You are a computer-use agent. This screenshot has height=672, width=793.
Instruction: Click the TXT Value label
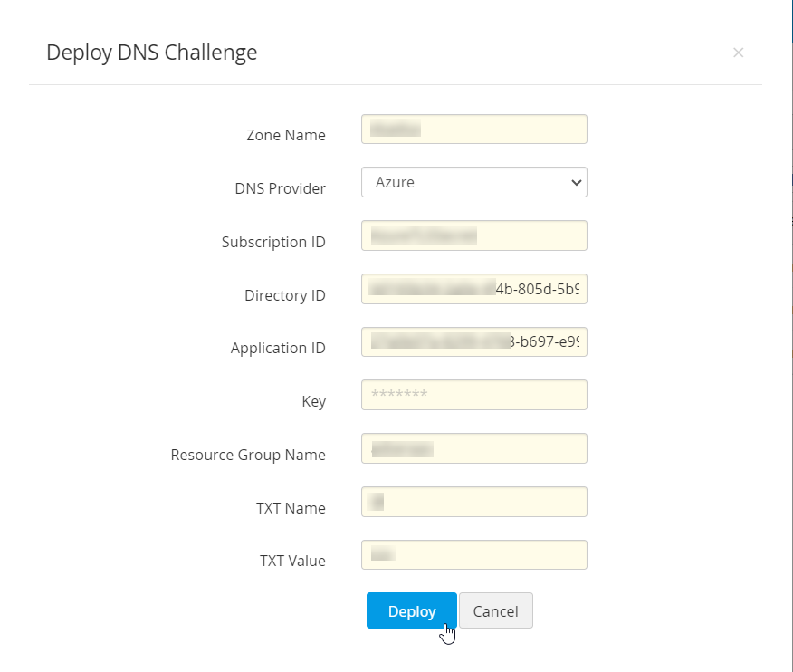[292, 561]
